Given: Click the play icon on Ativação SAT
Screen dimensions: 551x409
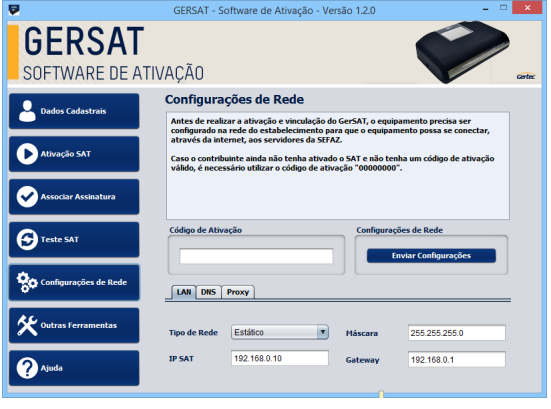Looking at the screenshot, I should click(x=27, y=154).
